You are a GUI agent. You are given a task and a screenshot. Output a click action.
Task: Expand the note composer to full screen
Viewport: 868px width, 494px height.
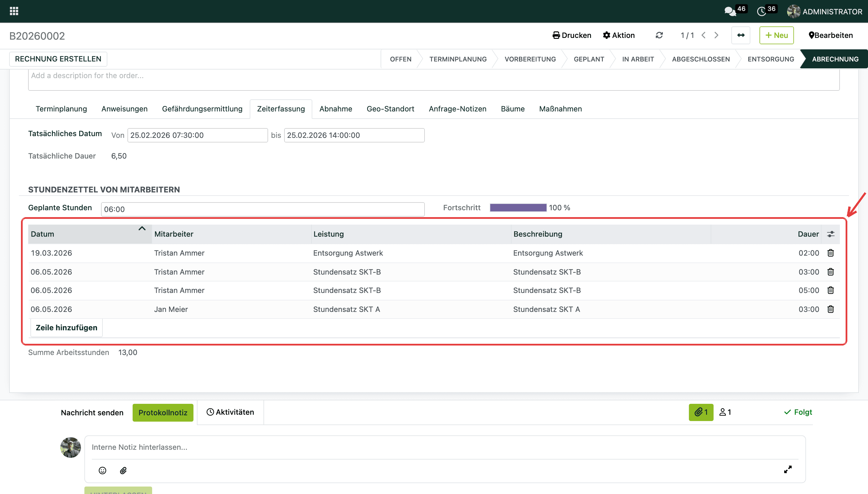coord(788,470)
